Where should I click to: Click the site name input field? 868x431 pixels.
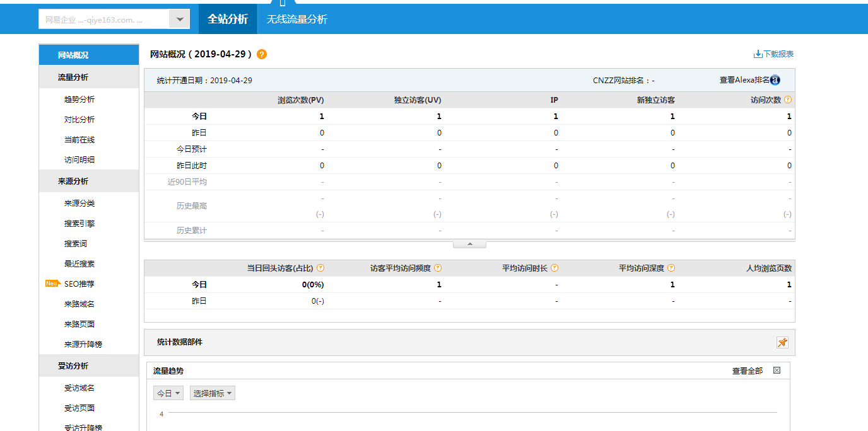(104, 20)
